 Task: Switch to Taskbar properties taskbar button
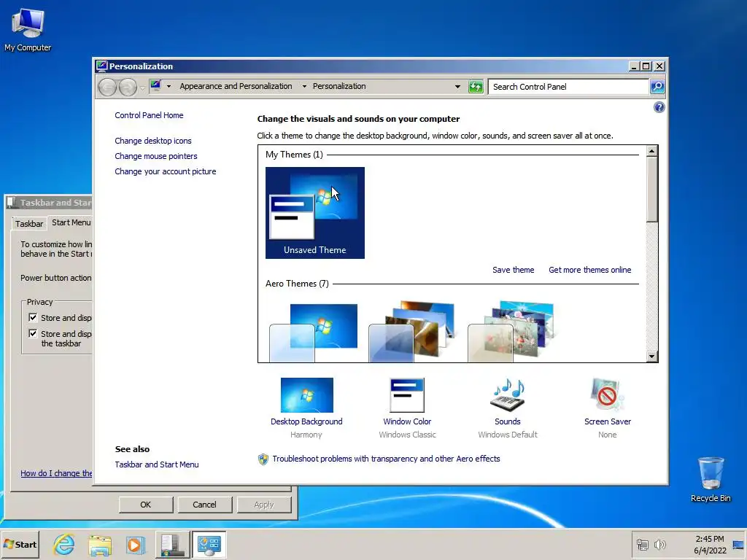172,544
